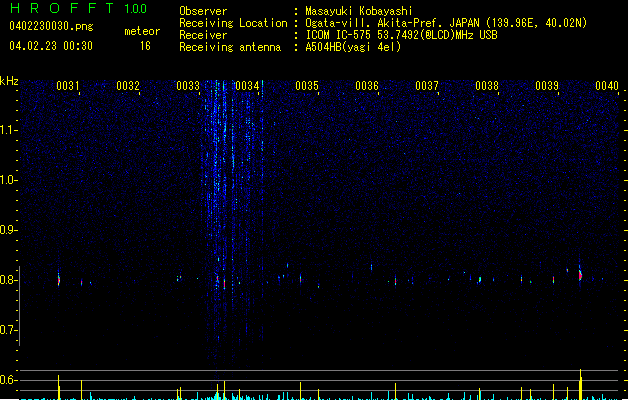
Task: Click the 0035 time marker
Action: click(307, 86)
